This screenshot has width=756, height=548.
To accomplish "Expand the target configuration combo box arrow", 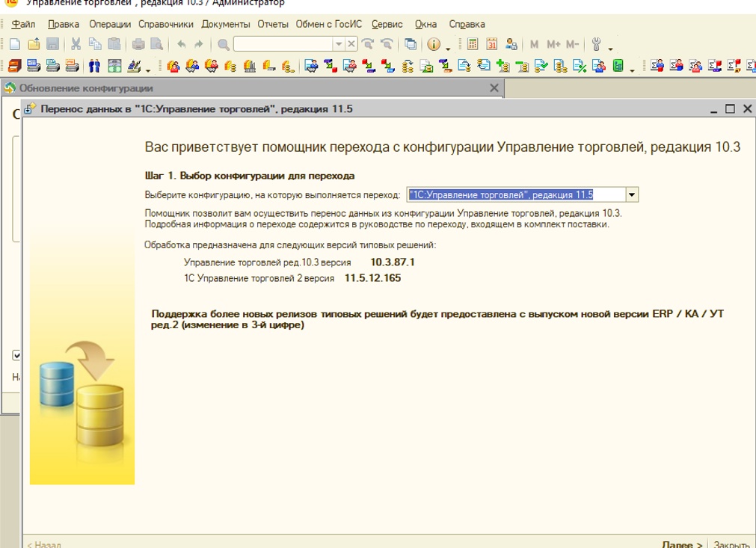I will pyautogui.click(x=632, y=194).
